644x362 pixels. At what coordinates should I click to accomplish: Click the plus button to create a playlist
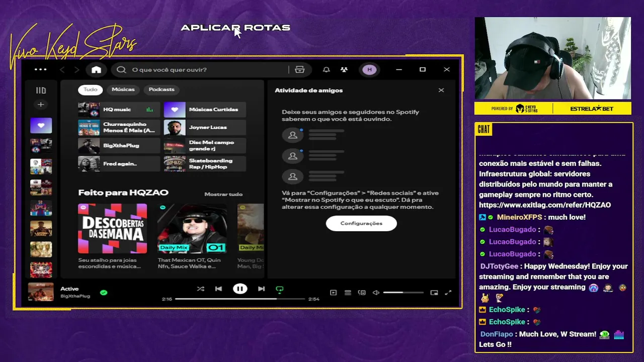[x=41, y=105]
